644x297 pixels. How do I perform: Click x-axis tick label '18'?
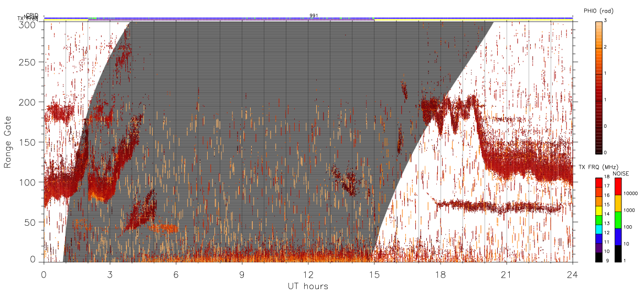441,274
